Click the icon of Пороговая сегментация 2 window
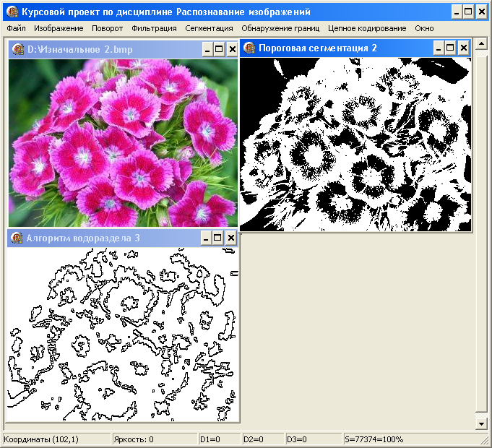This screenshot has width=492, height=448. [249, 48]
